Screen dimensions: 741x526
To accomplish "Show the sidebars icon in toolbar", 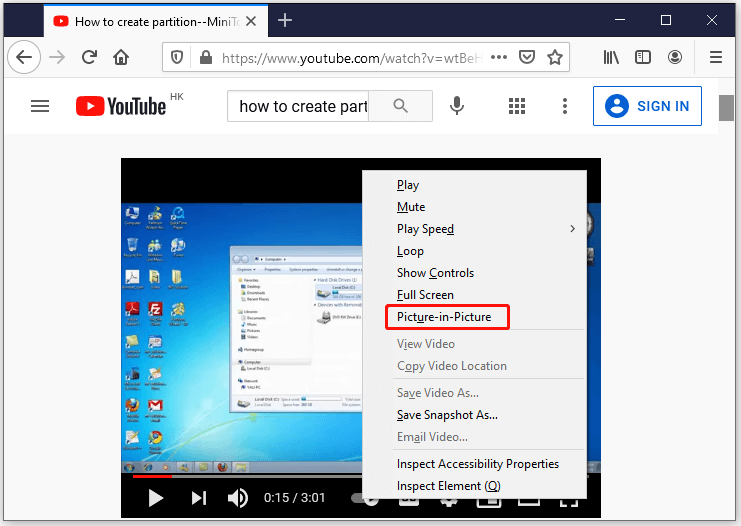I will (643, 58).
